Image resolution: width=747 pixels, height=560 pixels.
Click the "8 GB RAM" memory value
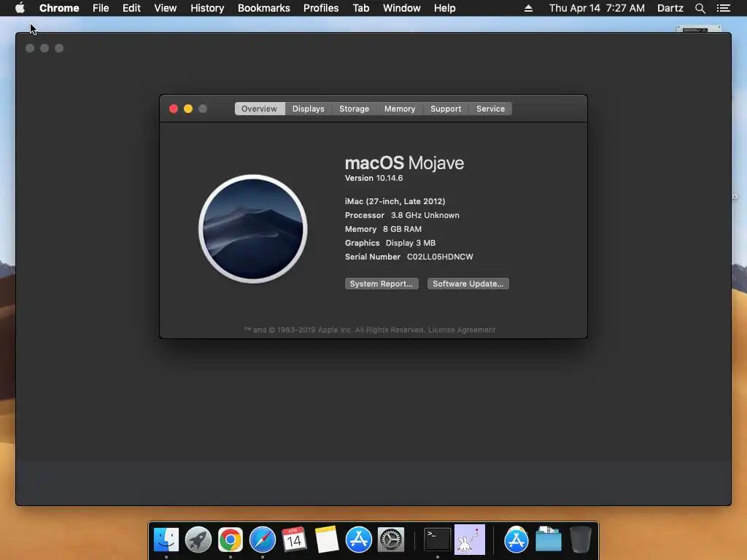[403, 229]
